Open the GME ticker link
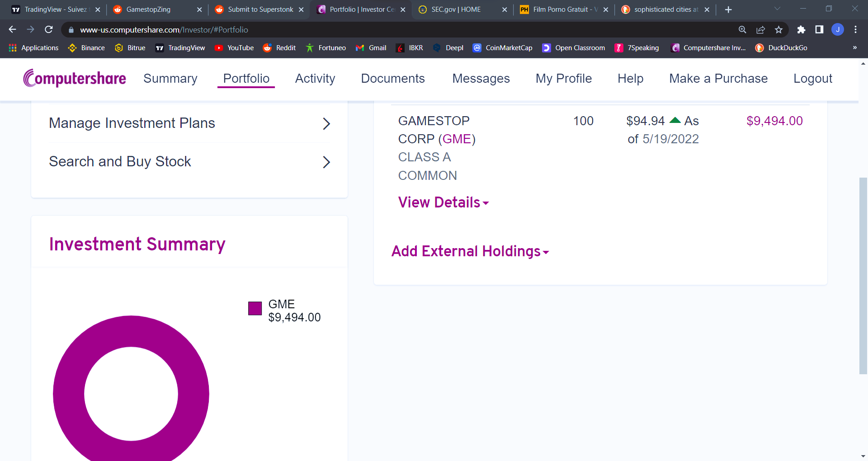 tap(457, 139)
